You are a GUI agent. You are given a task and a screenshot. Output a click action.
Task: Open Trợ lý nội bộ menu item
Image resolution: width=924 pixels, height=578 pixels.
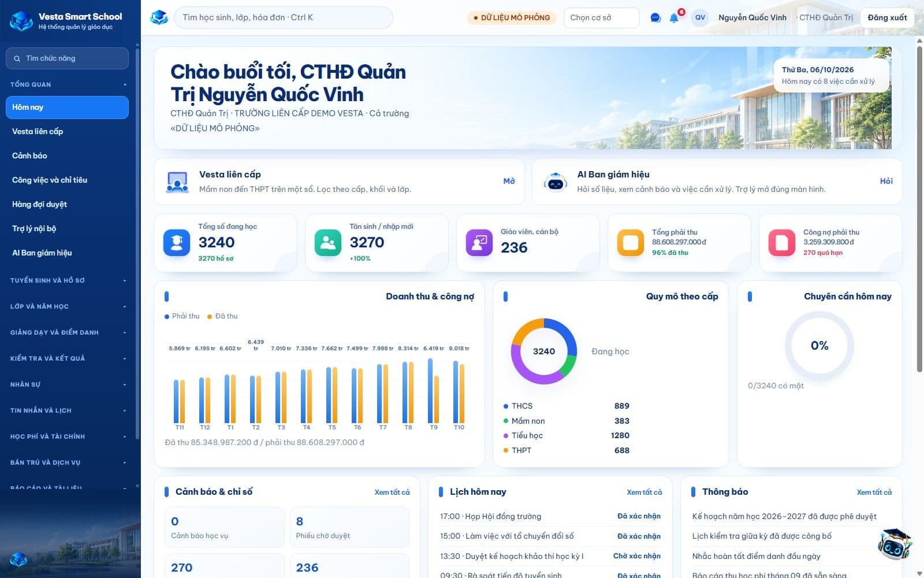click(67, 229)
